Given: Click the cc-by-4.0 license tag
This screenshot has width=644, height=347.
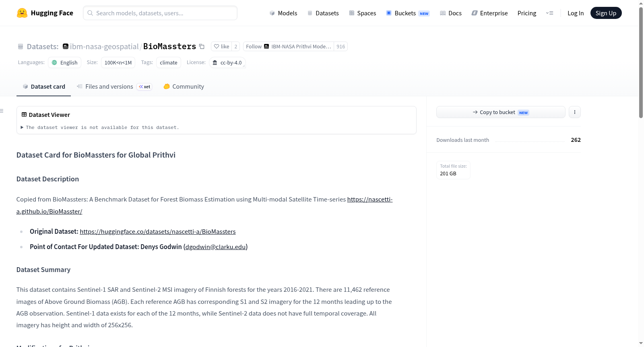Looking at the screenshot, I should coord(227,62).
